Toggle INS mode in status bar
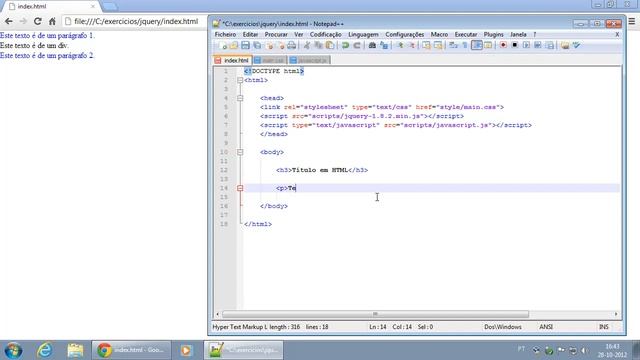The image size is (640, 360). click(604, 327)
